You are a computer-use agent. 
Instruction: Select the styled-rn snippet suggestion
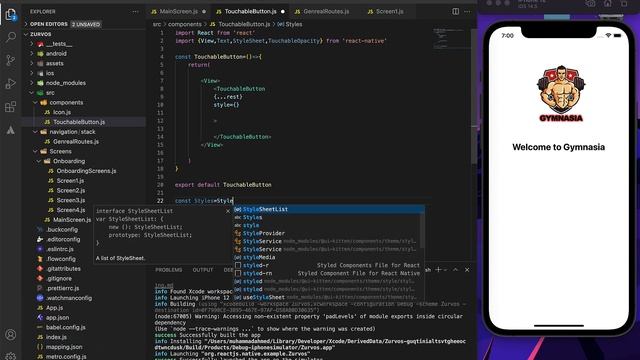tap(328, 273)
